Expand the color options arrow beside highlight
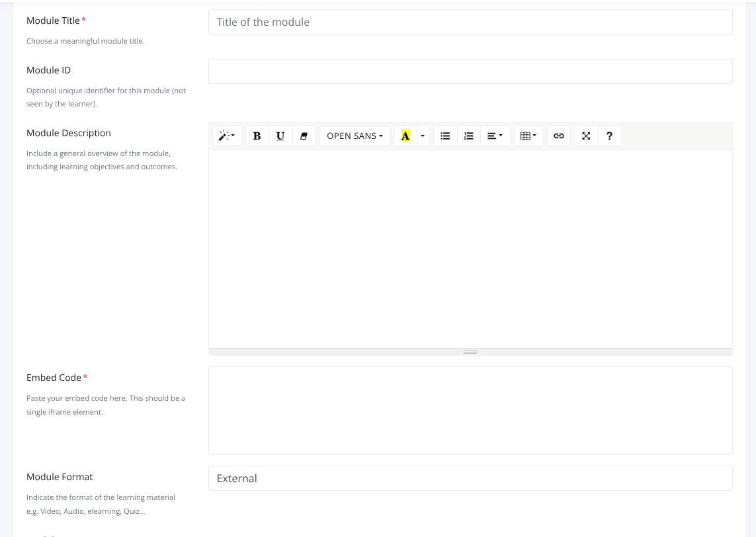This screenshot has height=537, width=756. click(423, 136)
